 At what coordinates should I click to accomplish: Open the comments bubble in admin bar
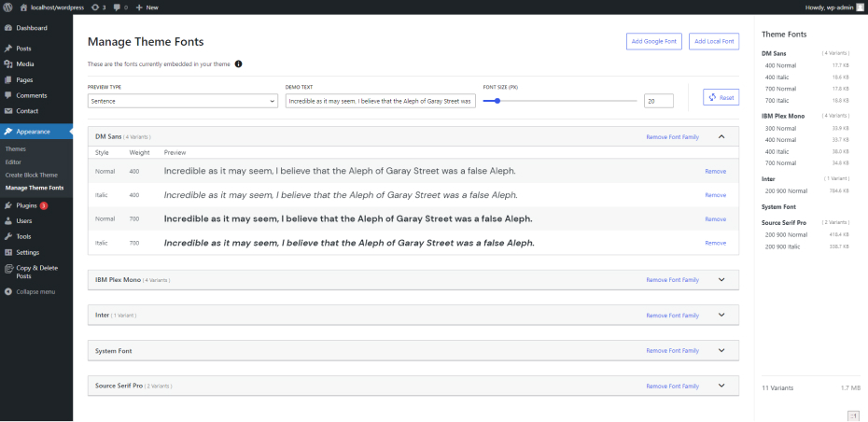point(117,7)
